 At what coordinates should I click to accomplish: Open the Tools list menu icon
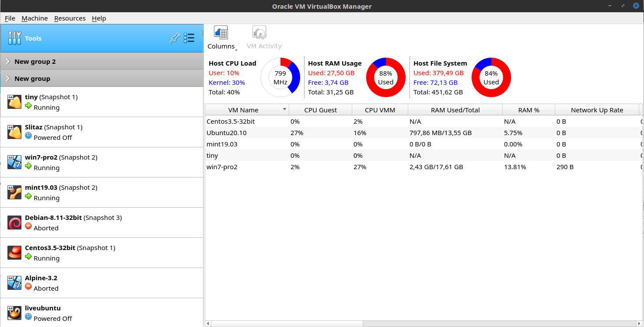pyautogui.click(x=189, y=38)
